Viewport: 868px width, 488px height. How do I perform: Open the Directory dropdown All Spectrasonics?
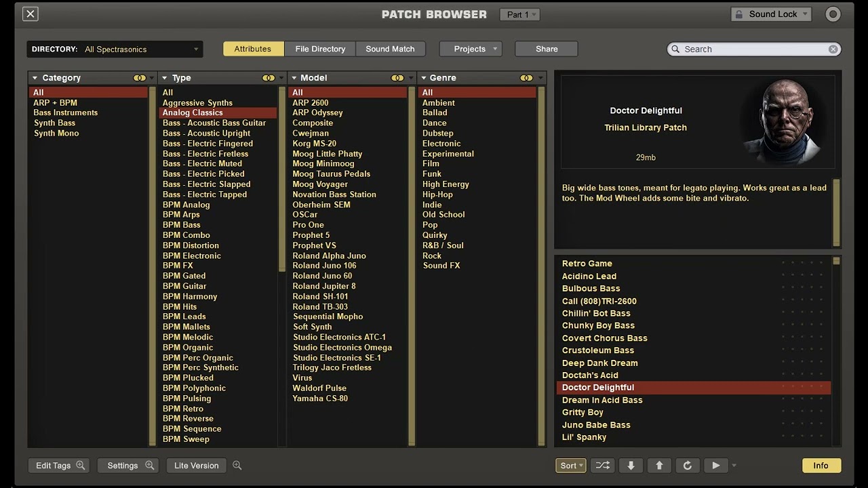[115, 49]
